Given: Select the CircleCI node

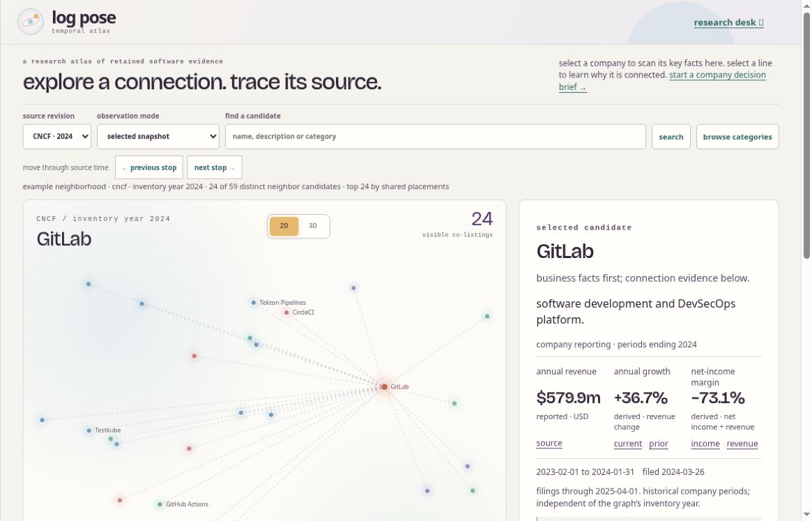Looking at the screenshot, I should (x=286, y=312).
